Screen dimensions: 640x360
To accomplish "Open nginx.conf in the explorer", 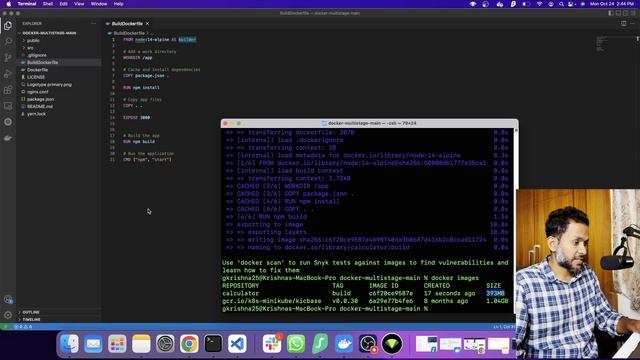I will tap(38, 92).
